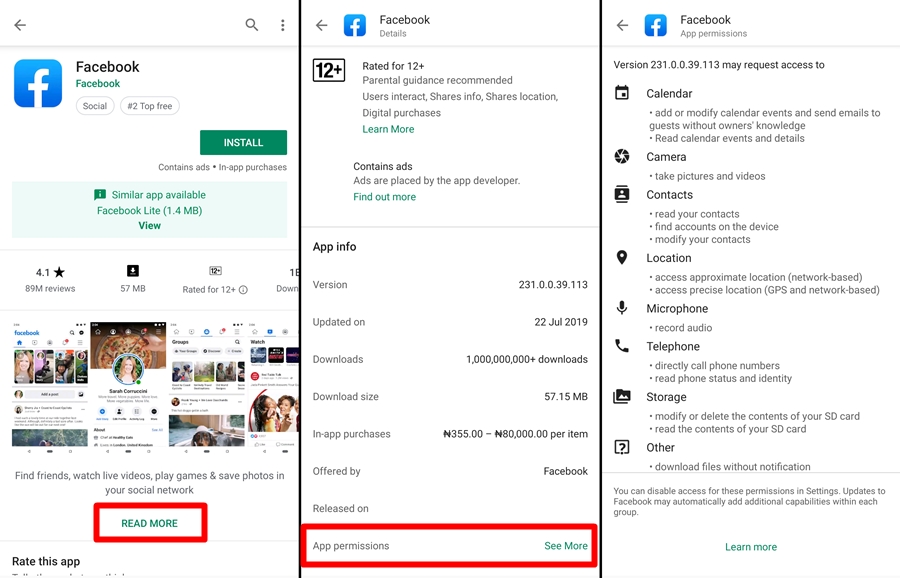Tap the Telephone permission icon
900x578 pixels.
(622, 346)
